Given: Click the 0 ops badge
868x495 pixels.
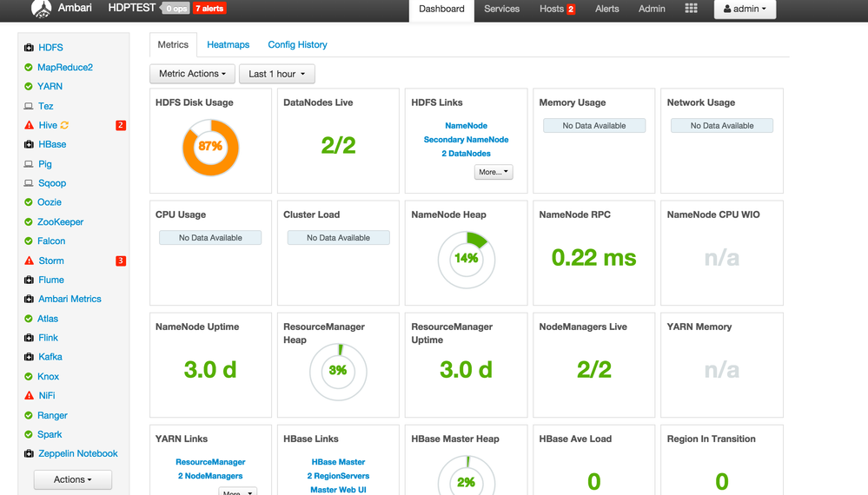Looking at the screenshot, I should click(176, 9).
